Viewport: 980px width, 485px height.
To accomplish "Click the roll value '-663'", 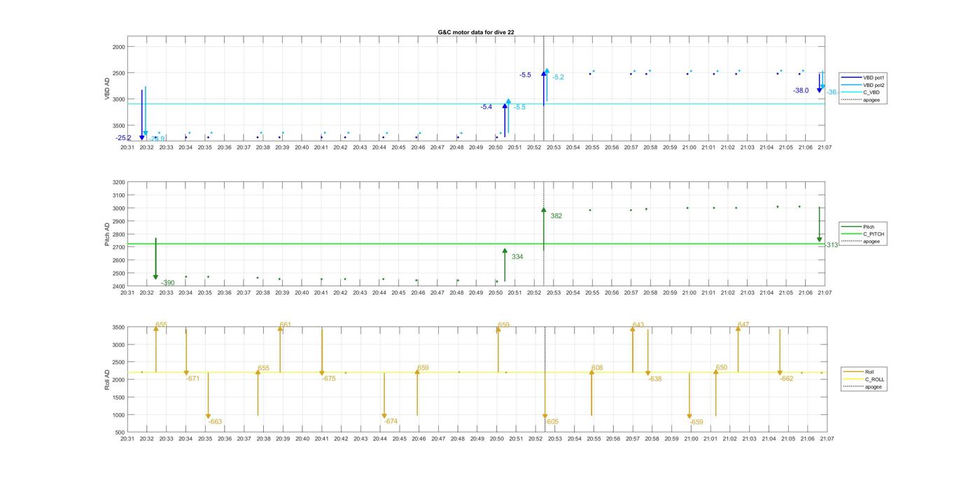I will (x=216, y=421).
